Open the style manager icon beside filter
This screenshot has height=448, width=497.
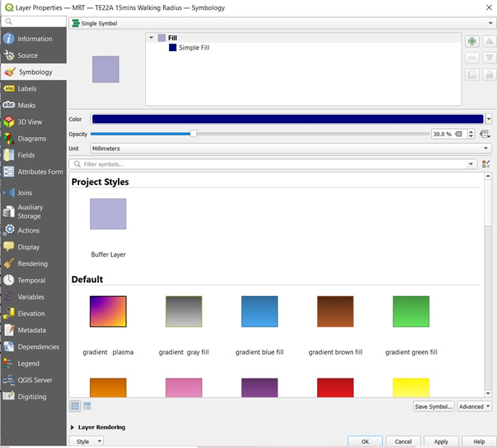(485, 164)
